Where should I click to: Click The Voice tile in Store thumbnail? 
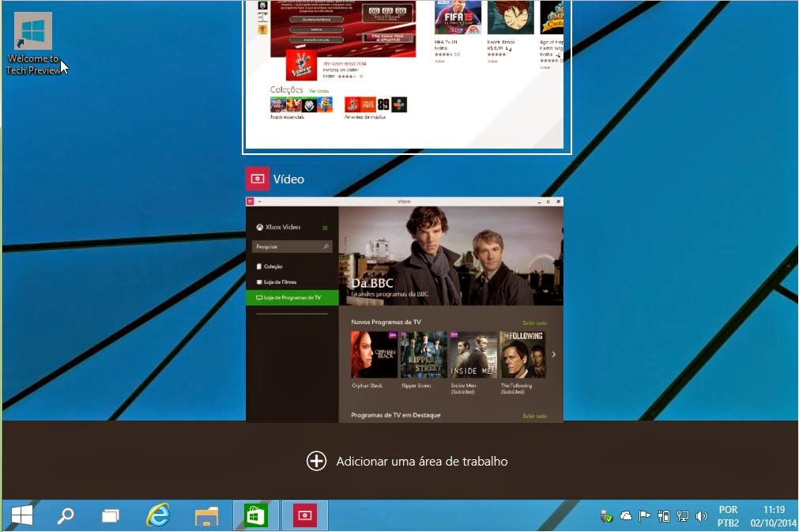301,66
